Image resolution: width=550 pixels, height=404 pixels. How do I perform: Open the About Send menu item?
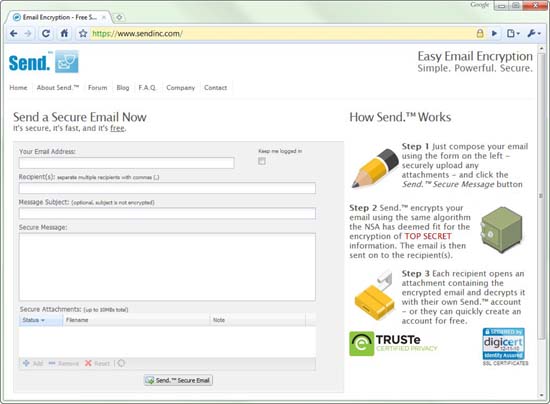58,88
